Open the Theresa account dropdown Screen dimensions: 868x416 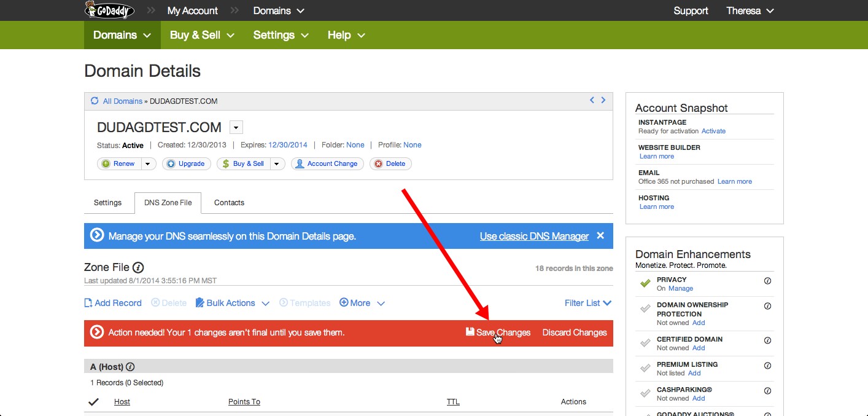click(750, 10)
